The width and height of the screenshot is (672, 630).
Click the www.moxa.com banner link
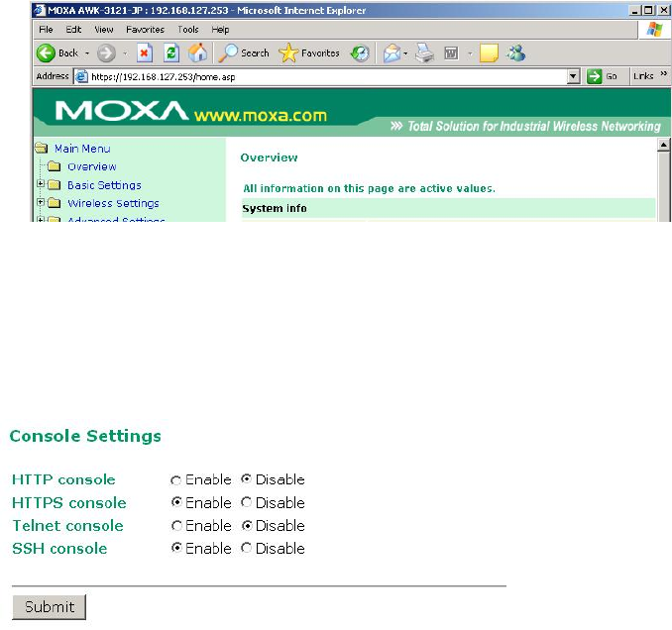click(260, 115)
